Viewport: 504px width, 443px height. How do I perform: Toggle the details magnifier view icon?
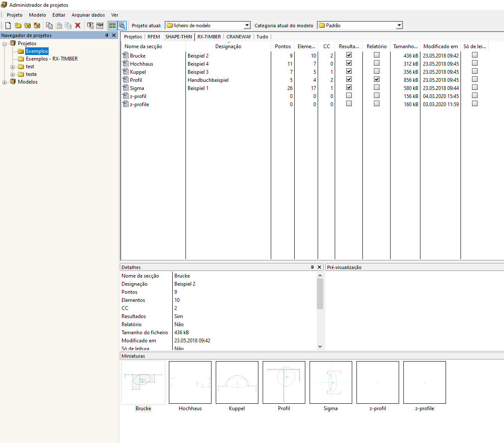pyautogui.click(x=122, y=26)
